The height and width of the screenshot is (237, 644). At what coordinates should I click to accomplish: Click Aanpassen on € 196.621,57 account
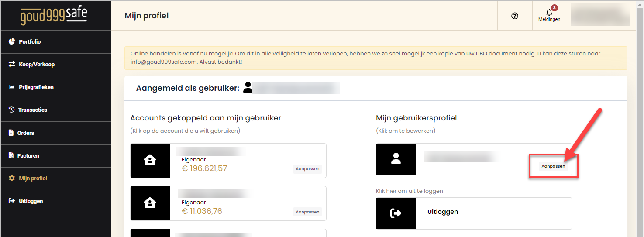coord(307,169)
